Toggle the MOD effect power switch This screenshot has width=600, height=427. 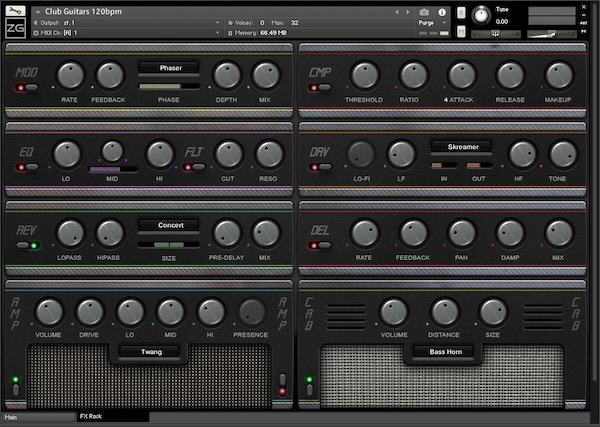tap(26, 88)
